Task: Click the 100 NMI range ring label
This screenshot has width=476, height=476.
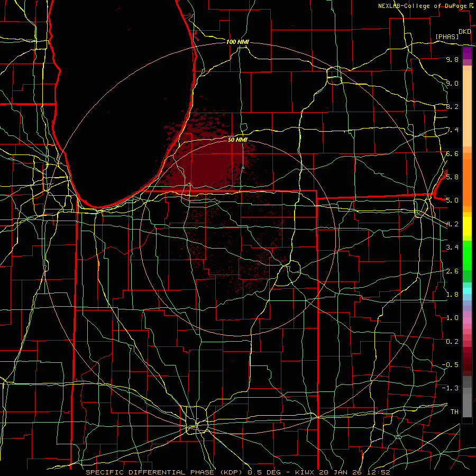Action: [237, 42]
